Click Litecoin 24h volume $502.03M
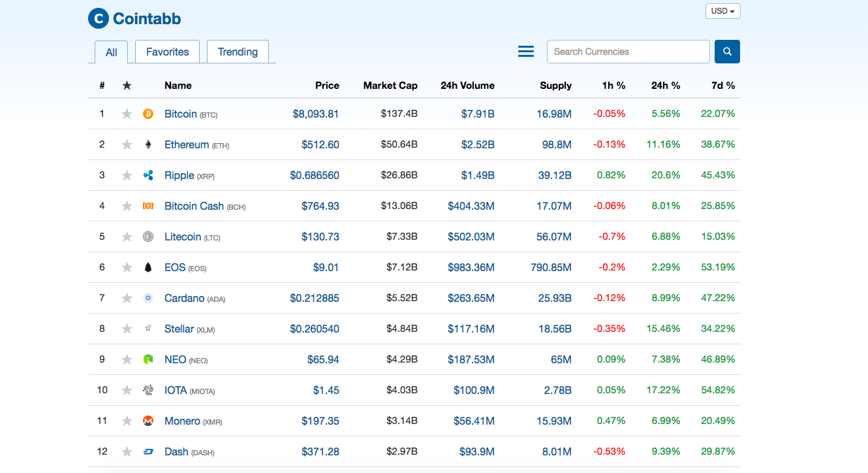868x473 pixels. click(471, 236)
